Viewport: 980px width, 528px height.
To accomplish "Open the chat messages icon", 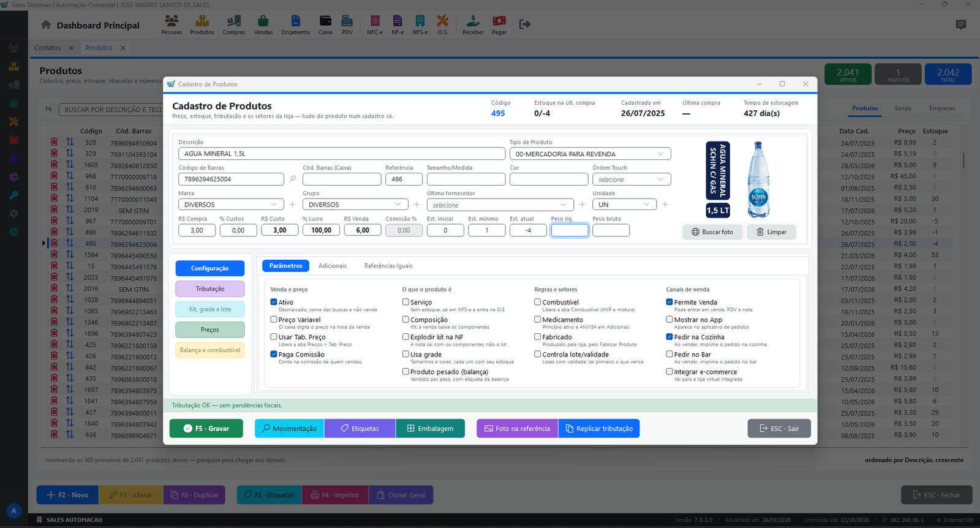I will pyautogui.click(x=961, y=25).
